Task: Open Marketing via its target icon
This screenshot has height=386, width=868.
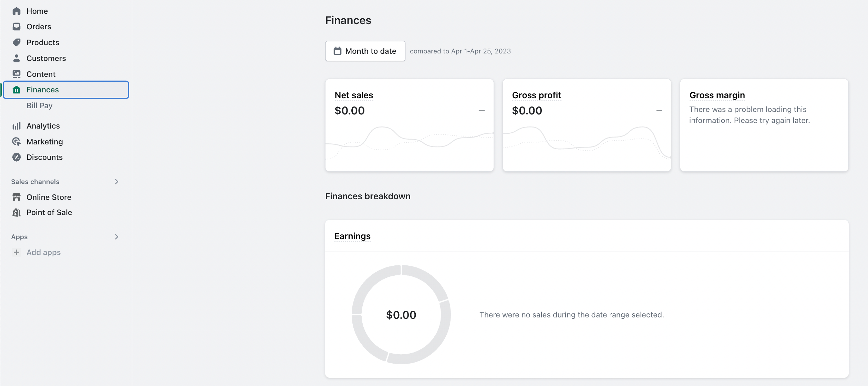Action: pyautogui.click(x=16, y=142)
